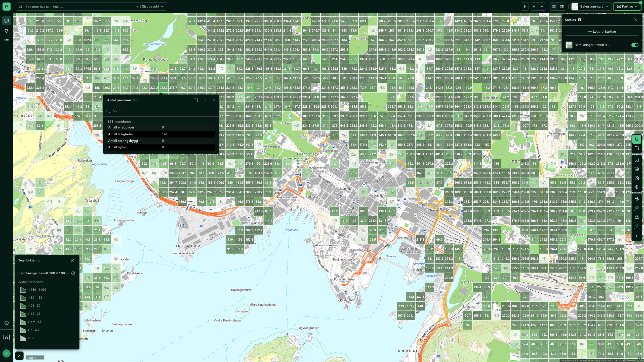Click the '0 - 5' legend swatch
Screen dimensions: 644x362
pos(23,338)
